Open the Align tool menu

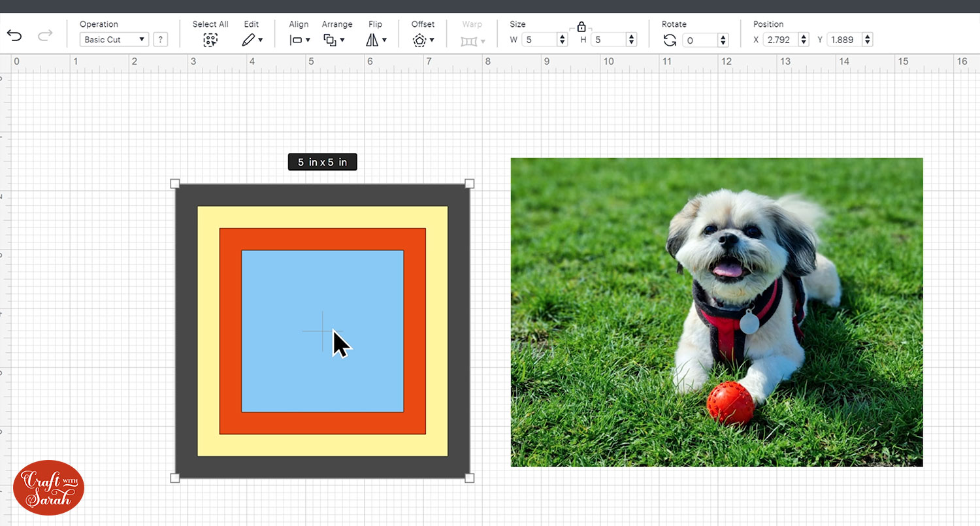pyautogui.click(x=299, y=40)
